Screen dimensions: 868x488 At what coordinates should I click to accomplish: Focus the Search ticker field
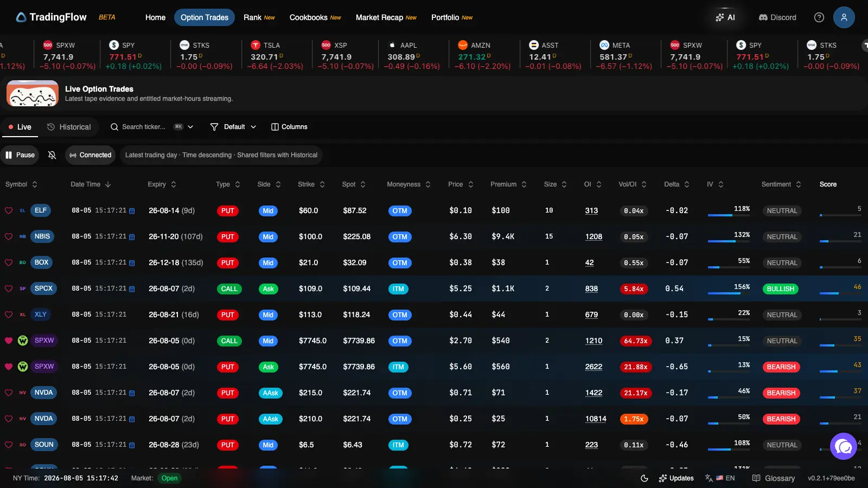coord(144,127)
